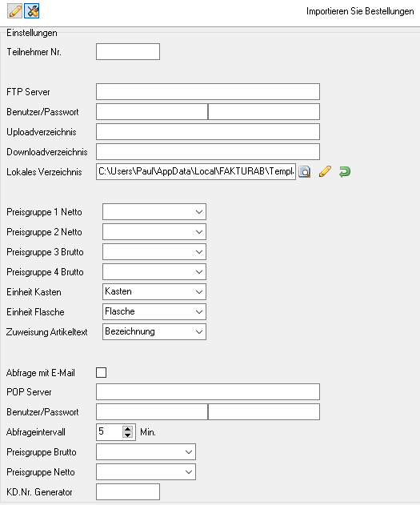Screen dimensions: 420x505
Task: Click pencil icon beside Lokales Verzeichnis path
Action: (325, 171)
